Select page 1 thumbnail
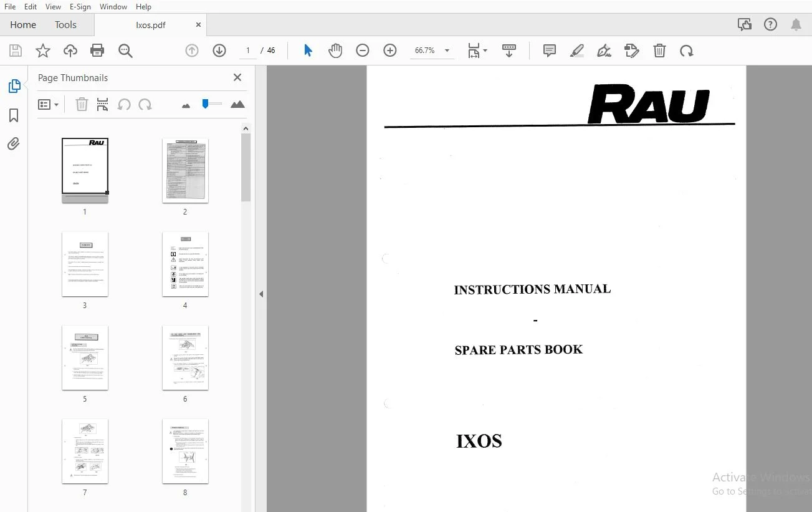This screenshot has height=512, width=812. [85, 170]
